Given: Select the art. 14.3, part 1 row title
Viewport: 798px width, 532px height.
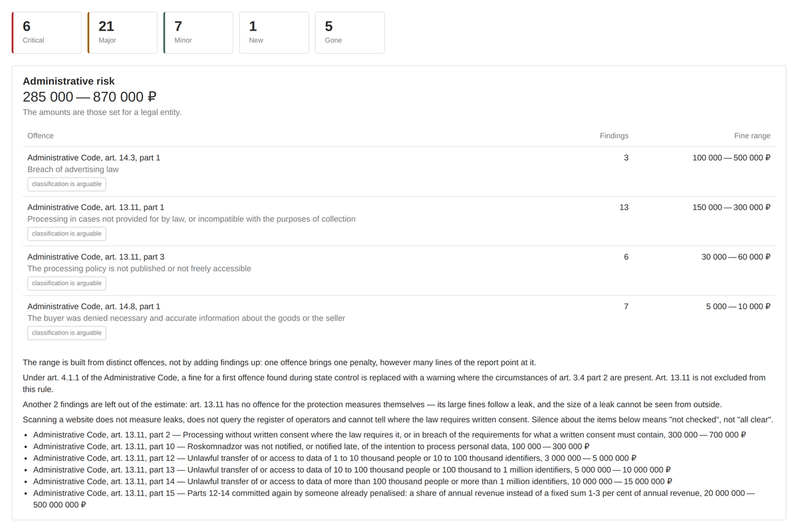Looking at the screenshot, I should click(94, 158).
